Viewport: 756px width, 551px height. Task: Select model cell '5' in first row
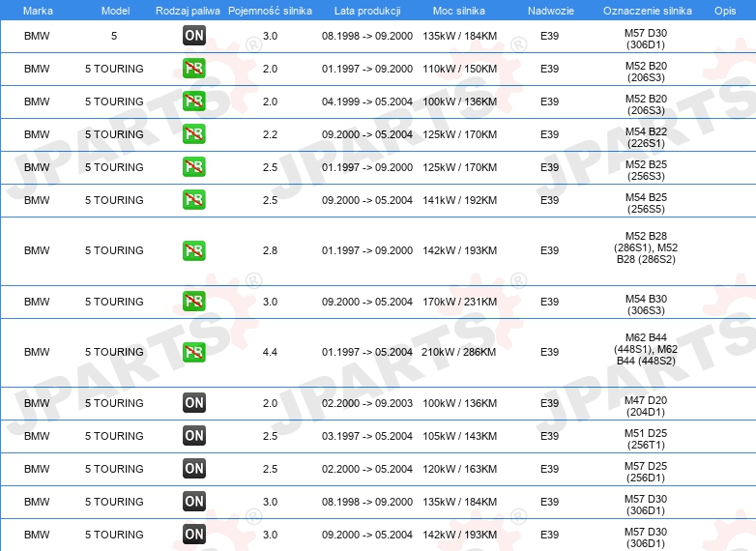(114, 36)
